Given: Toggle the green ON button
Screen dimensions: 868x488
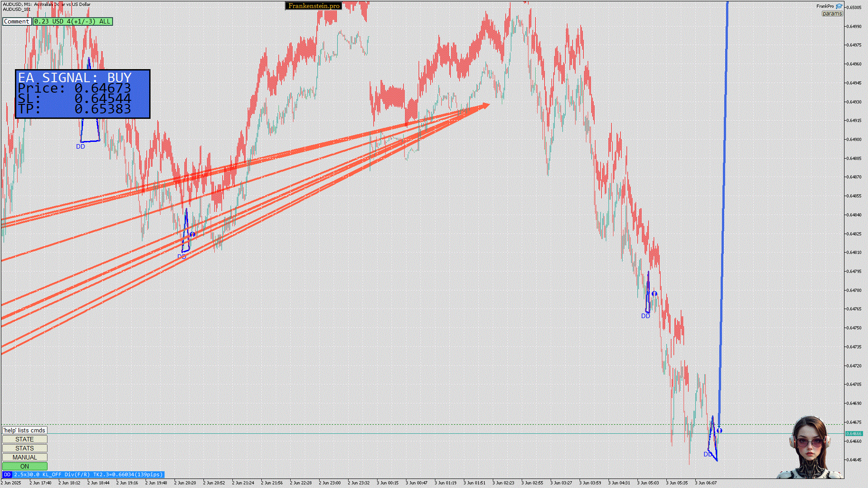Looking at the screenshot, I should pos(24,466).
